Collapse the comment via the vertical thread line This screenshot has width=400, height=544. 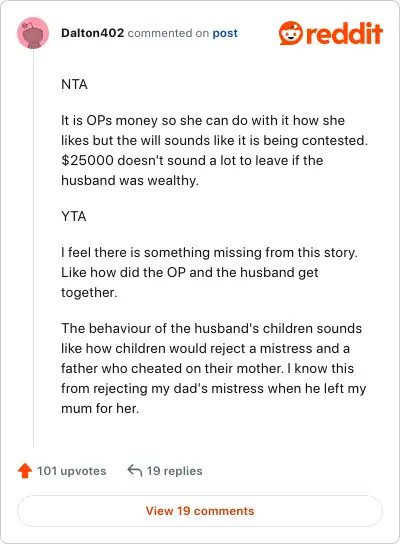point(33,248)
